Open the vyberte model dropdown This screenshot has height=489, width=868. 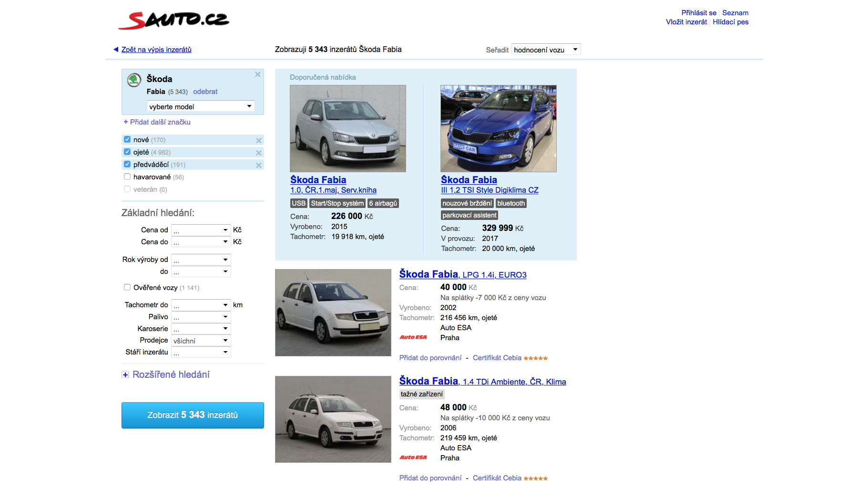pyautogui.click(x=201, y=106)
